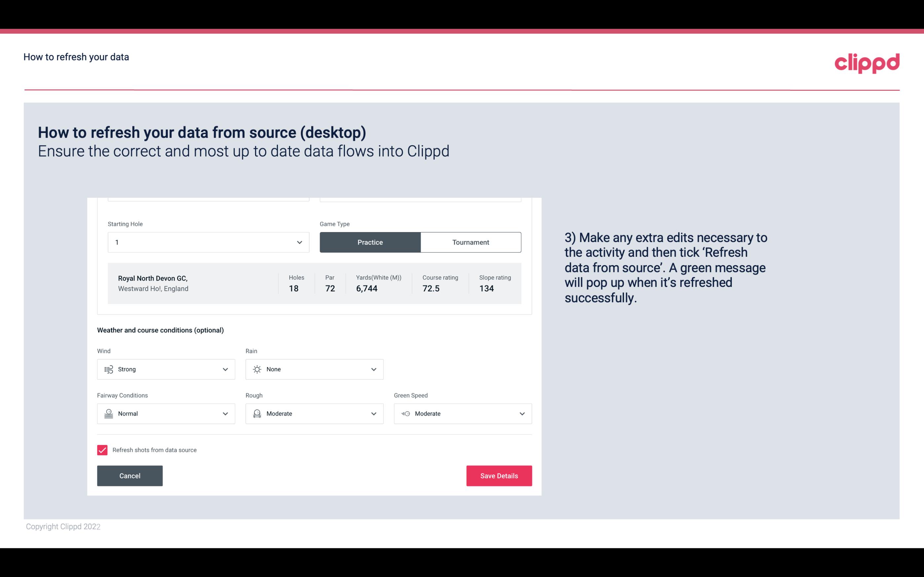The height and width of the screenshot is (577, 924).
Task: Click the starting hole dropdown arrow
Action: pyautogui.click(x=299, y=242)
